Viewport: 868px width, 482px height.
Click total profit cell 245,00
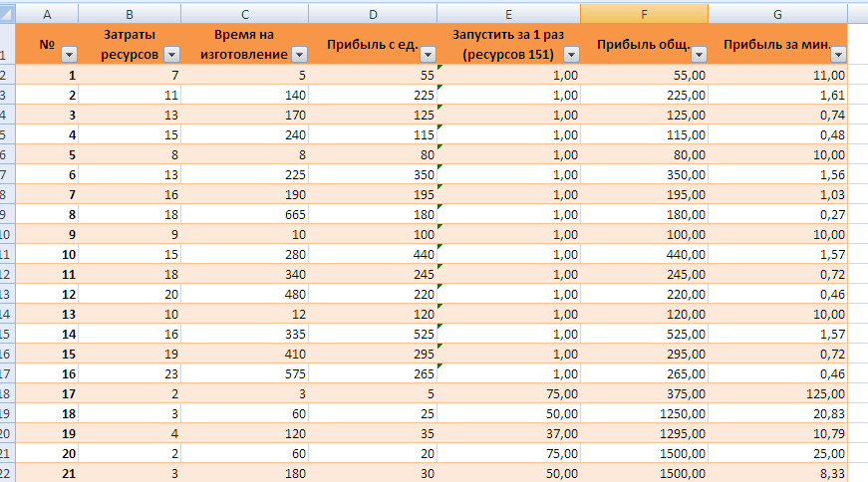pyautogui.click(x=644, y=274)
